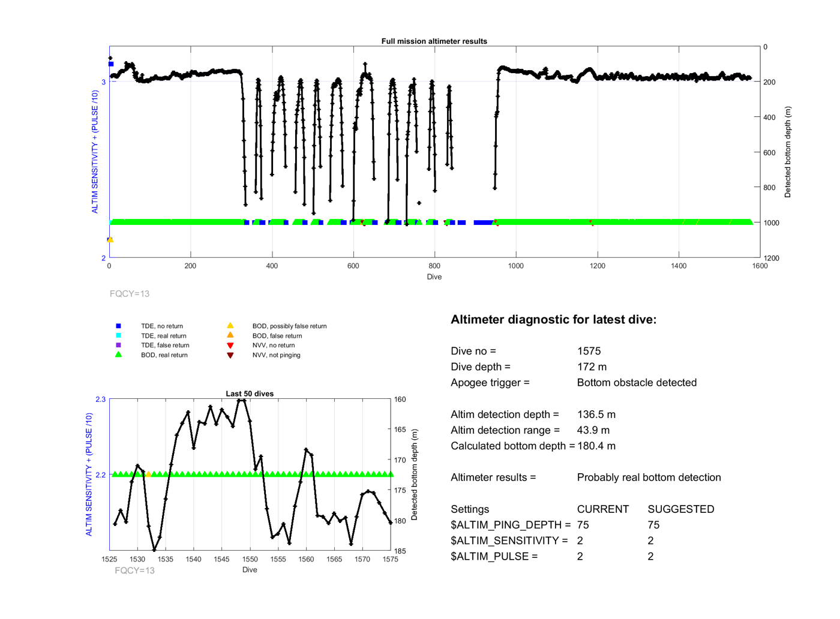Viewport: 840px width, 619px height.
Task: Click the 'NVV, not pinging' legend text
Action: point(277,355)
